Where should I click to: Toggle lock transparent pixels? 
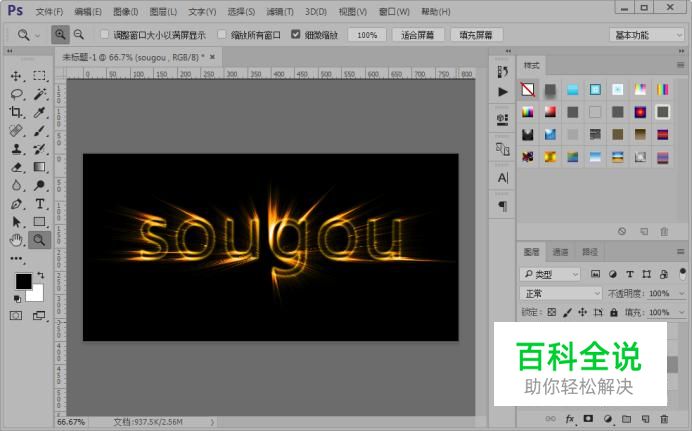(552, 312)
